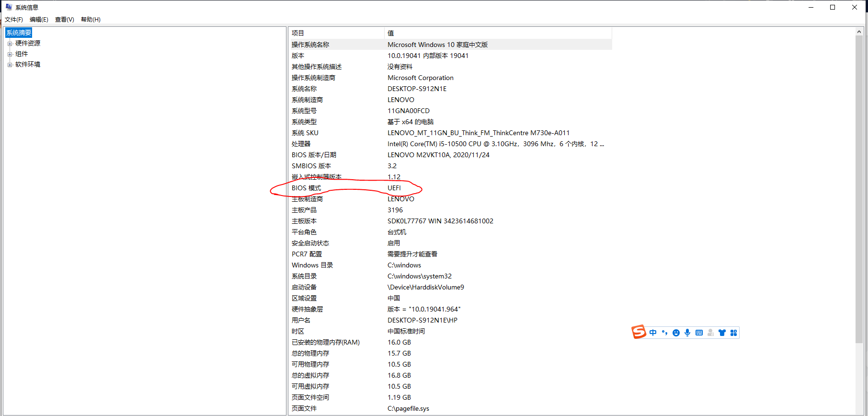This screenshot has height=416, width=868.
Task: Select 系统摘要 in the tree
Action: tap(19, 33)
